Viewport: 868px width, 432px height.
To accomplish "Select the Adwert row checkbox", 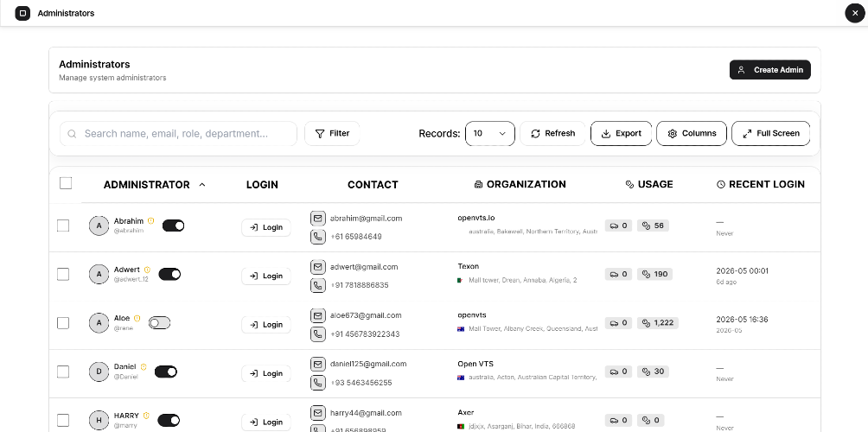I will tap(63, 275).
